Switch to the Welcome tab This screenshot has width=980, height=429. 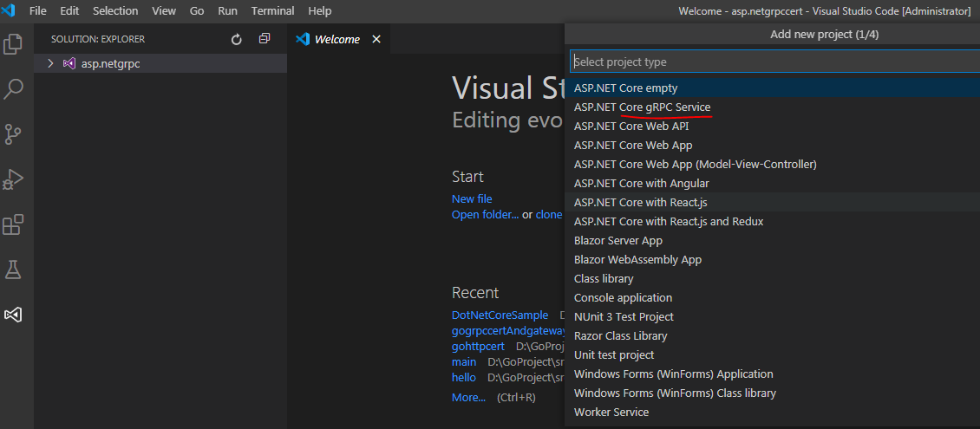click(337, 39)
